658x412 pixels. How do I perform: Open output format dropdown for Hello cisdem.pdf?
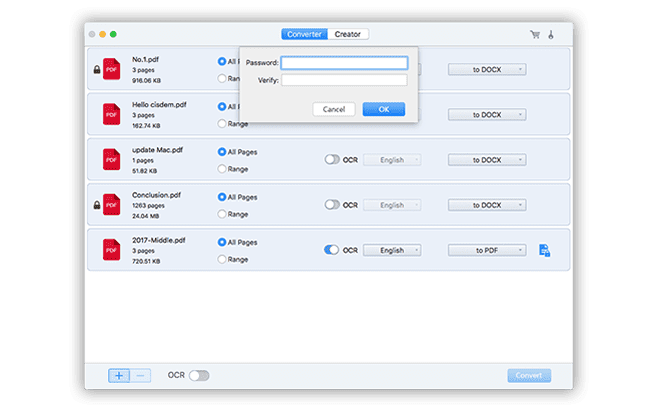(x=487, y=115)
